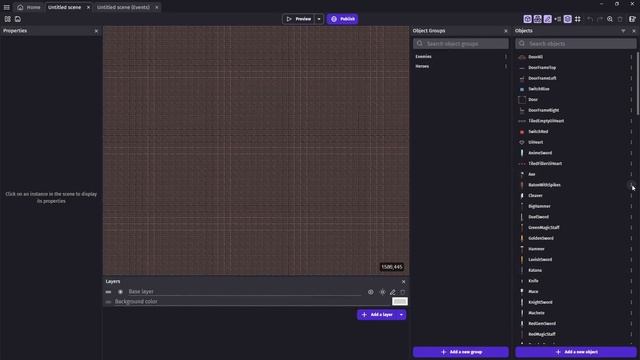The image size is (640, 360).
Task: Select the Axe object
Action: [x=531, y=174]
